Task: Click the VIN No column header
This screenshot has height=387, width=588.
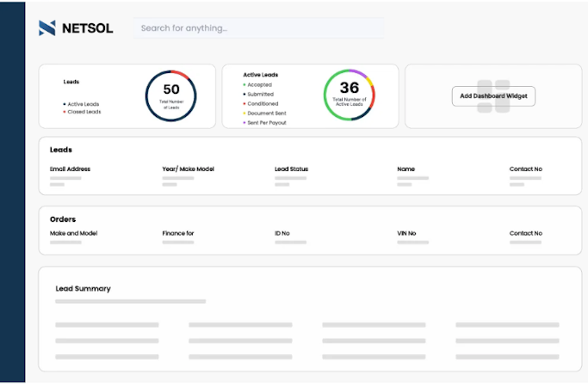Action: click(x=406, y=233)
